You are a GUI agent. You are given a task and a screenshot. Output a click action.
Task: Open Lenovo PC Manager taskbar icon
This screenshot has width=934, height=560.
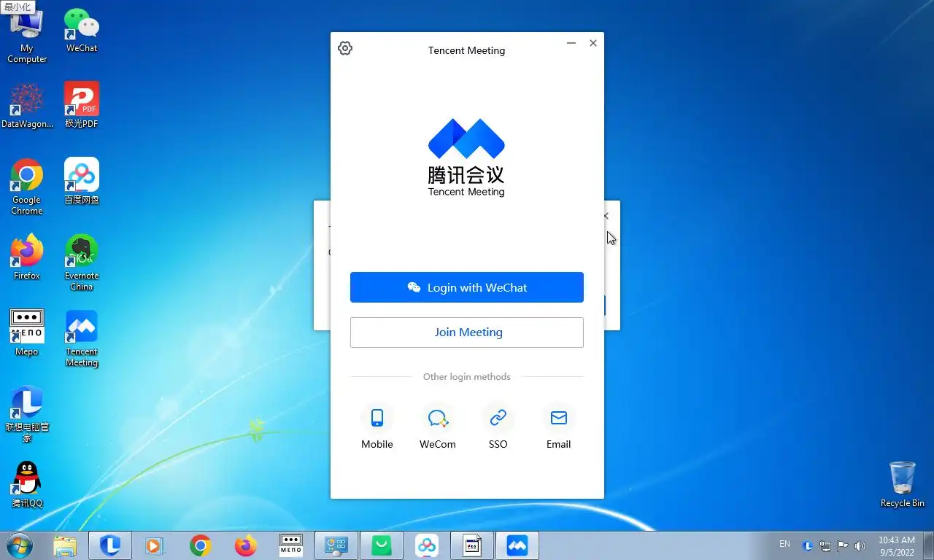coord(110,545)
